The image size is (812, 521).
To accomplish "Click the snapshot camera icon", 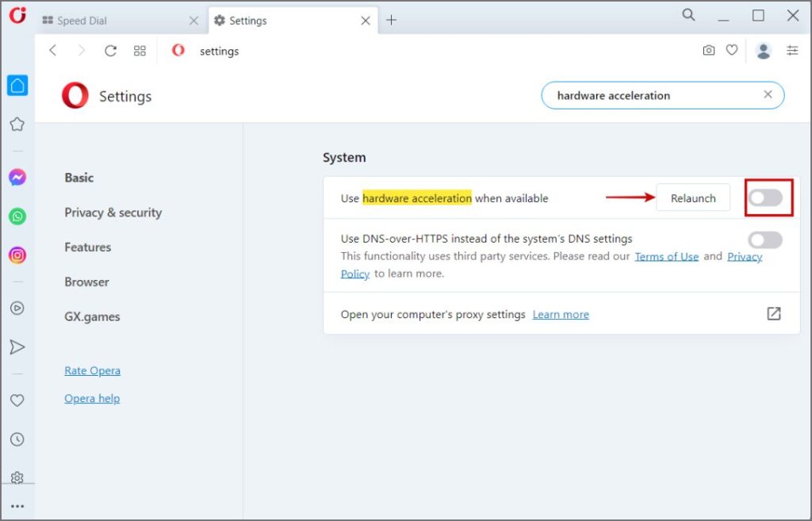I will click(708, 50).
